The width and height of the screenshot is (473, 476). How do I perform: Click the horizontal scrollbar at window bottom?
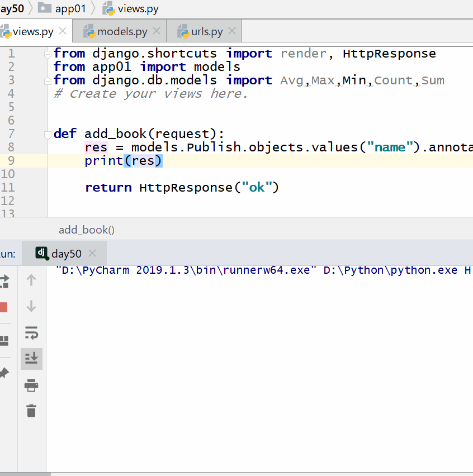coord(25,474)
